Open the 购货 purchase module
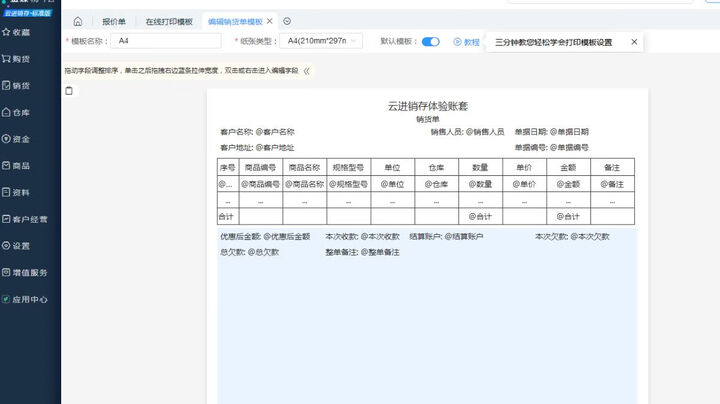 [x=18, y=59]
